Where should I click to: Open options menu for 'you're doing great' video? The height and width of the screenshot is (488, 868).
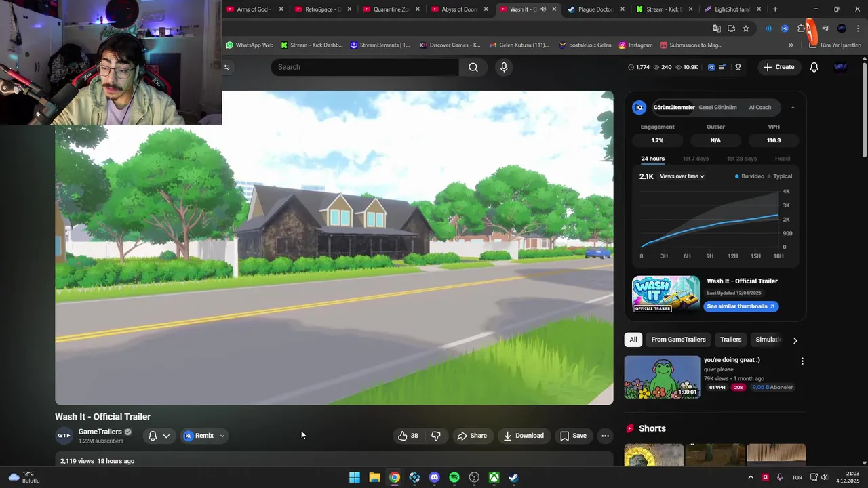tap(802, 361)
